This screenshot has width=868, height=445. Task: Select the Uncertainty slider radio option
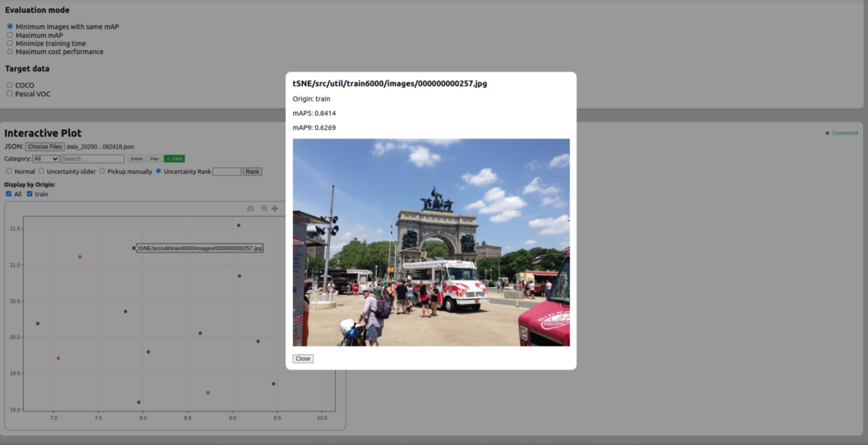(42, 171)
